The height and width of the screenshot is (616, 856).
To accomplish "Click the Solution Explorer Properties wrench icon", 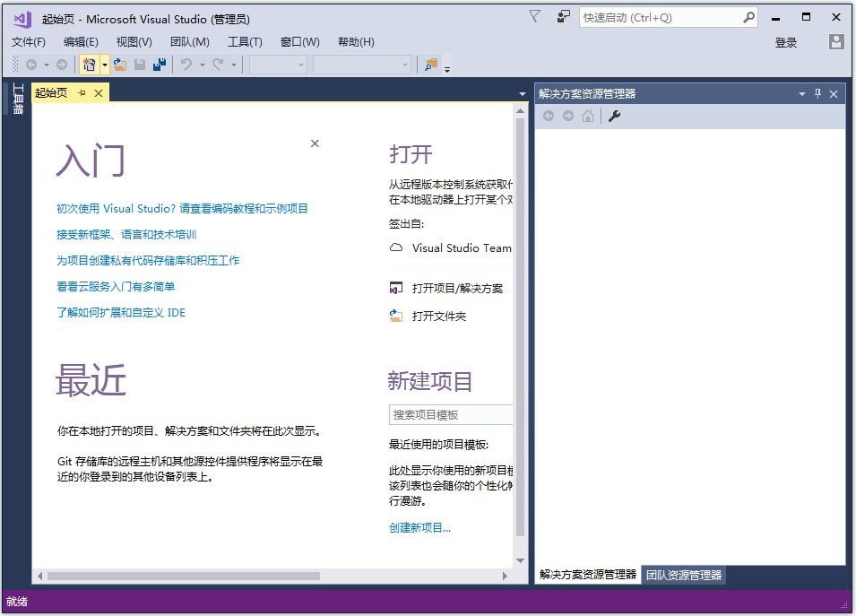I will pyautogui.click(x=614, y=116).
